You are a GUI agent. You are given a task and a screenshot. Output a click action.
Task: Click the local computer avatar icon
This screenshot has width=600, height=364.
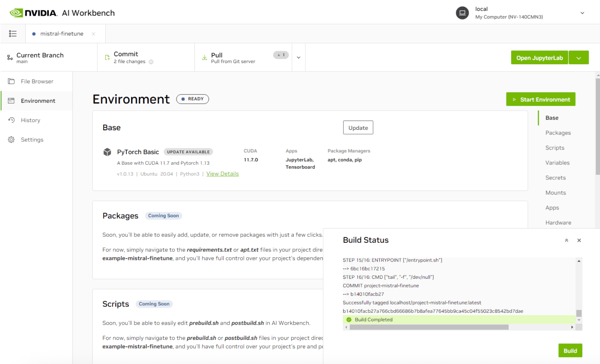462,13
